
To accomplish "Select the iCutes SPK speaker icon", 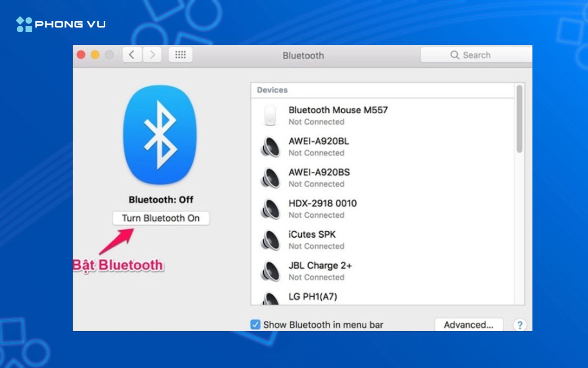I will click(x=271, y=240).
